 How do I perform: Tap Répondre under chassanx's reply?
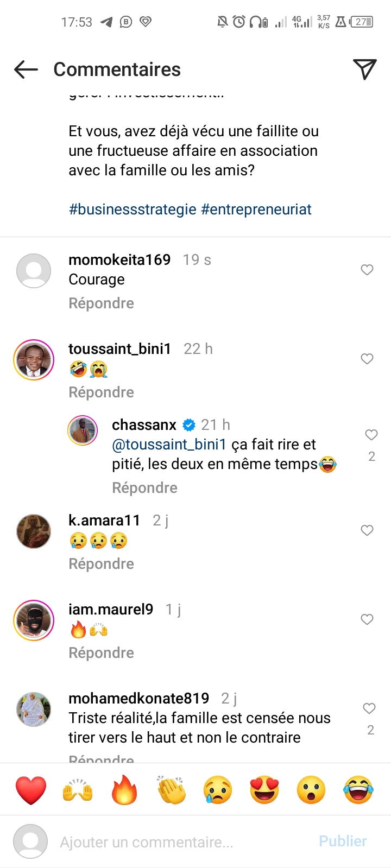click(144, 488)
